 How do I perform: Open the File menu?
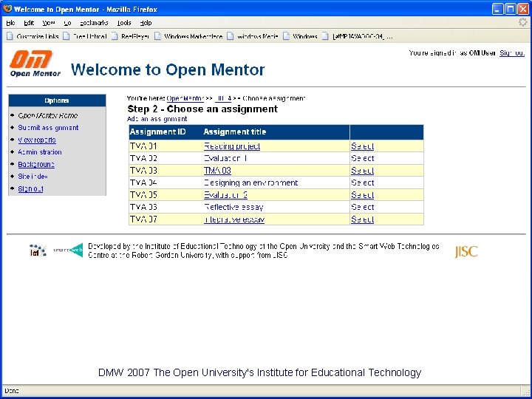click(10, 23)
